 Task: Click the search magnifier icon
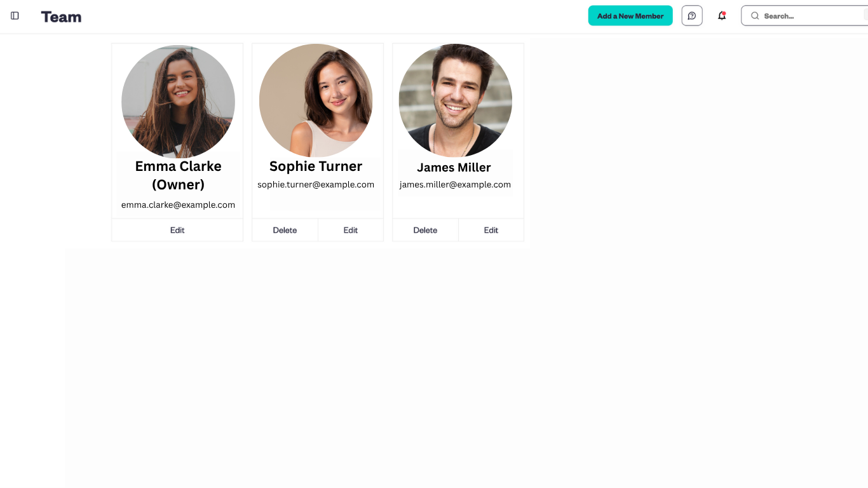point(755,16)
